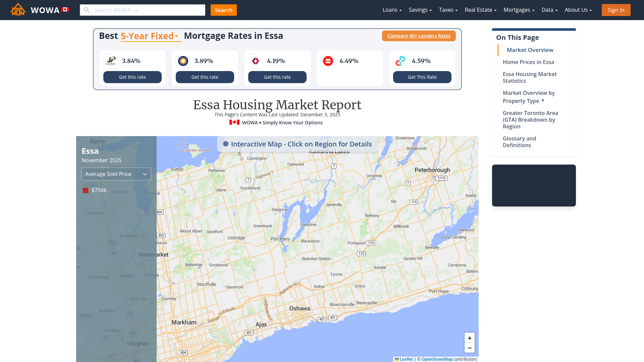Image resolution: width=644 pixels, height=362 pixels.
Task: Open the Taxes menu in the navigation bar
Action: coord(448,10)
